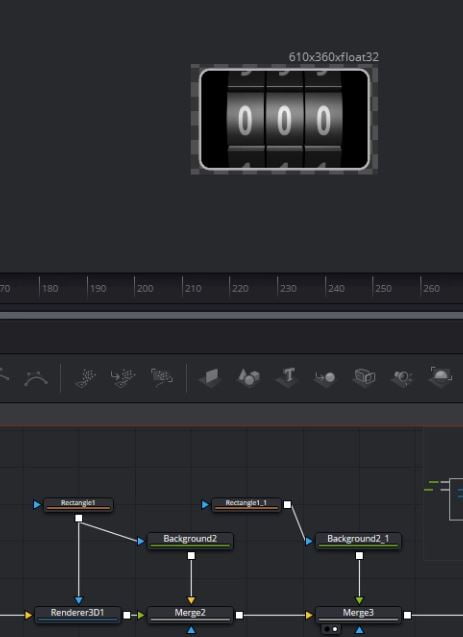Image resolution: width=463 pixels, height=637 pixels.
Task: Add a Spotlight node from toolbar
Action: click(402, 378)
